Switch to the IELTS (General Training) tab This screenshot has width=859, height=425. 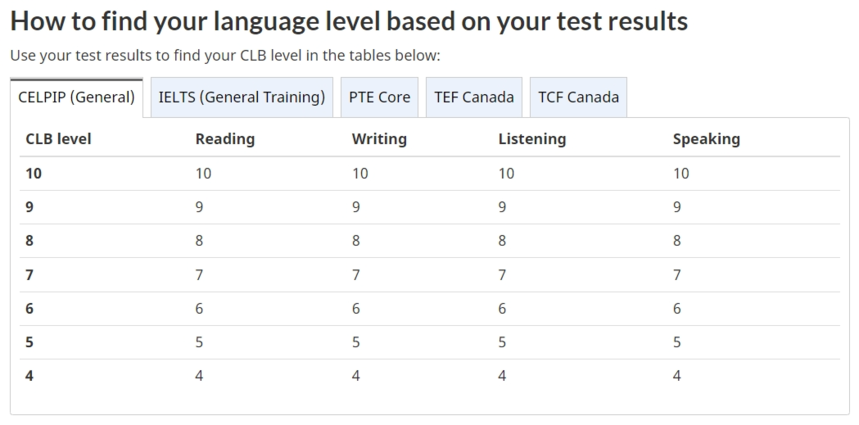point(242,98)
